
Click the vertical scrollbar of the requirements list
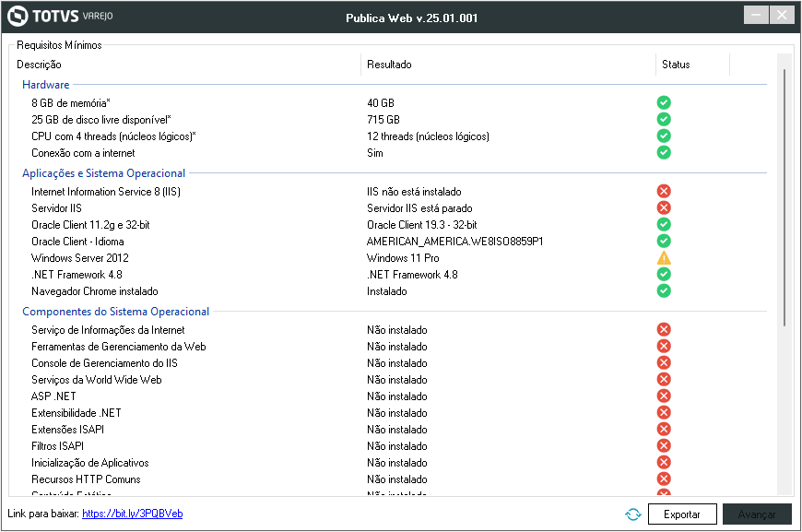coord(784,194)
